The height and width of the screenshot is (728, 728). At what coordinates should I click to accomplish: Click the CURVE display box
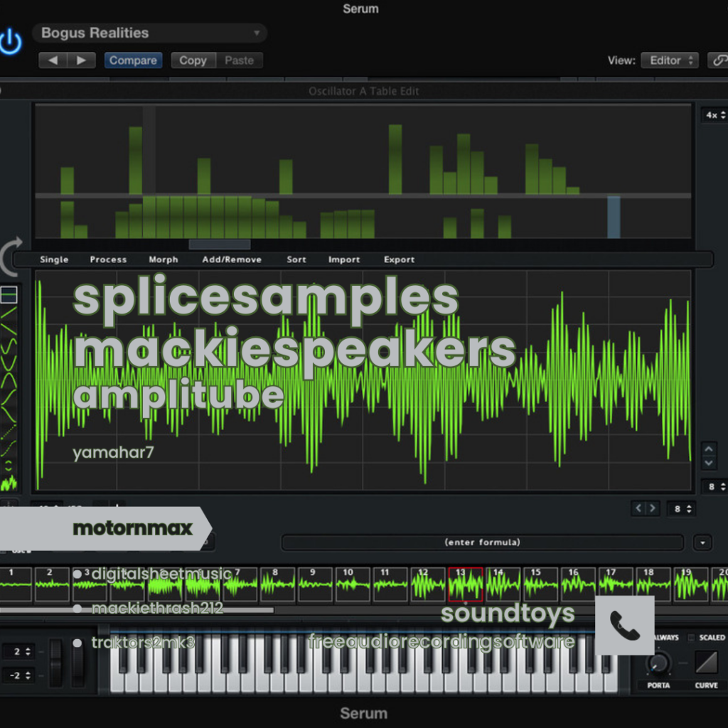(x=706, y=661)
